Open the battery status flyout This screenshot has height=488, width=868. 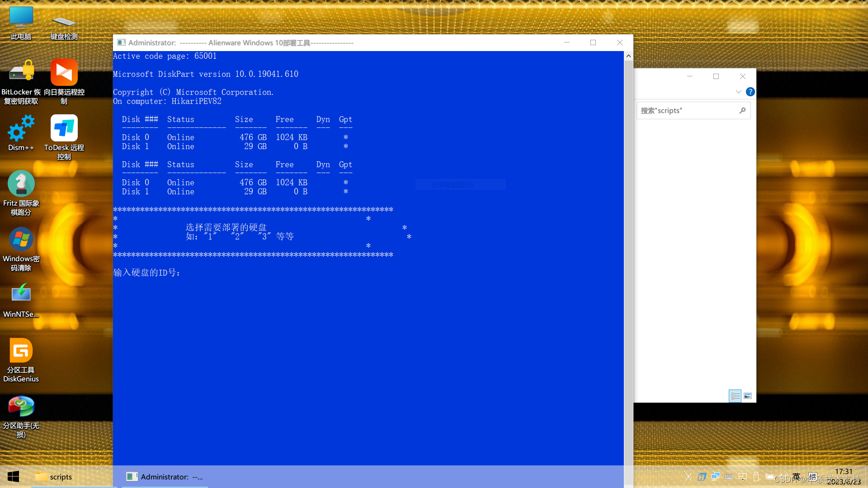[x=770, y=477]
